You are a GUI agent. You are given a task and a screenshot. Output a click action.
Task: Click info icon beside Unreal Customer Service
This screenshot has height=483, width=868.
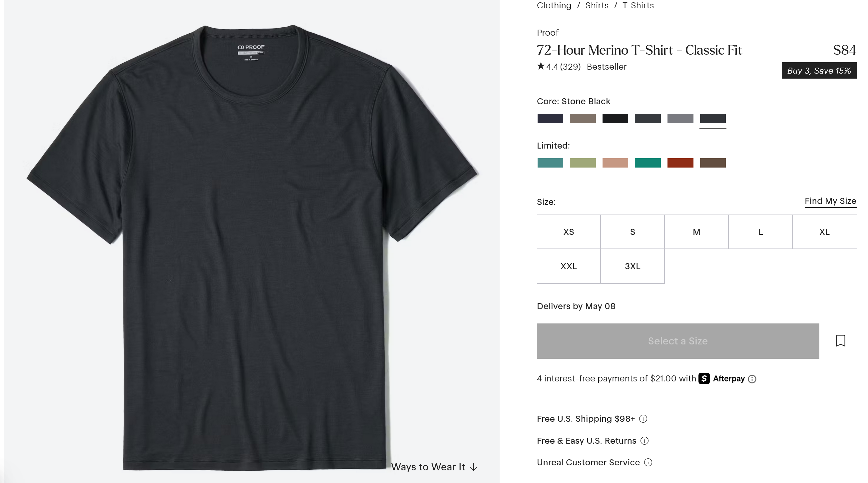648,462
